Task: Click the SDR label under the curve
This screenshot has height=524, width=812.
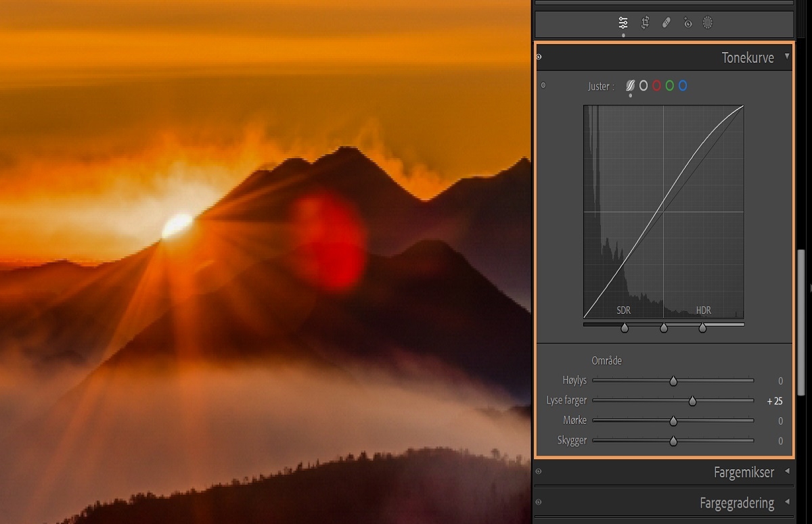Action: (623, 310)
